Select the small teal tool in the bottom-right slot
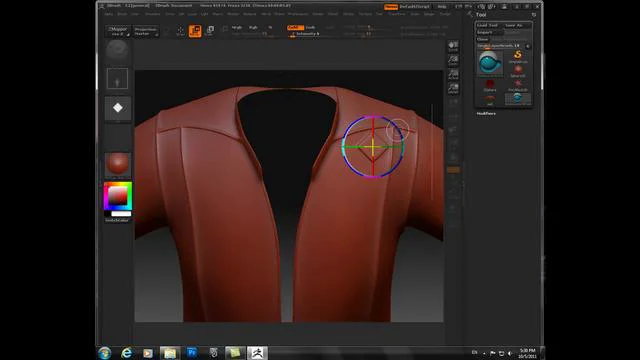This screenshot has height=360, width=640. [x=518, y=98]
